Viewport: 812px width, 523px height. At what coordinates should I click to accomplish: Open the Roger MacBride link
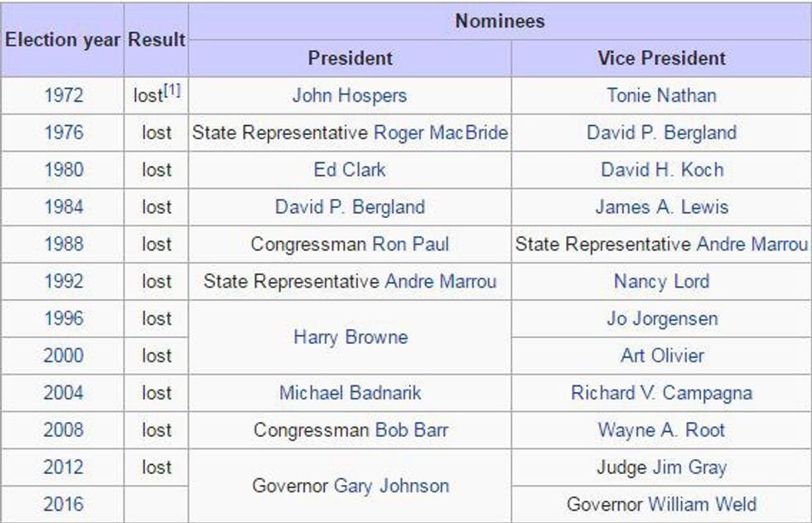point(441,133)
